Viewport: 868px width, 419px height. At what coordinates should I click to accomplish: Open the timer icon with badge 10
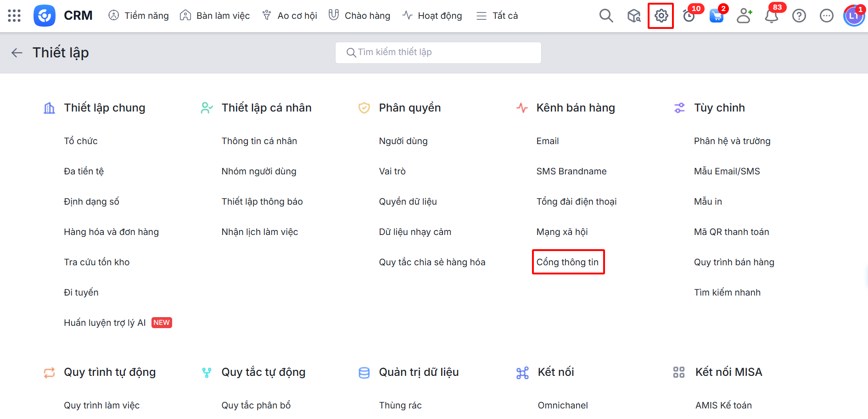point(689,16)
